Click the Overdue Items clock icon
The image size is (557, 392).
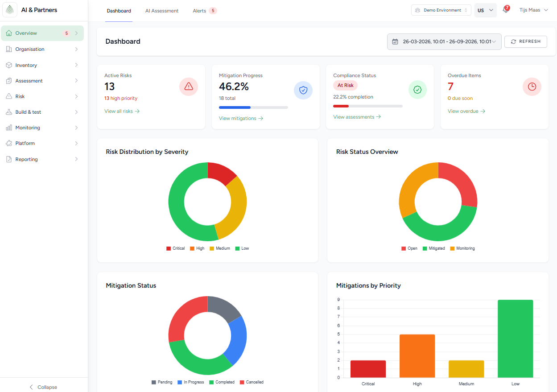pos(532,87)
